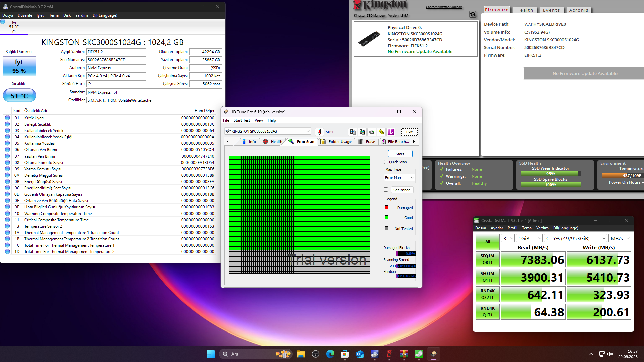Open the 1GiB test size dropdown

(x=529, y=238)
